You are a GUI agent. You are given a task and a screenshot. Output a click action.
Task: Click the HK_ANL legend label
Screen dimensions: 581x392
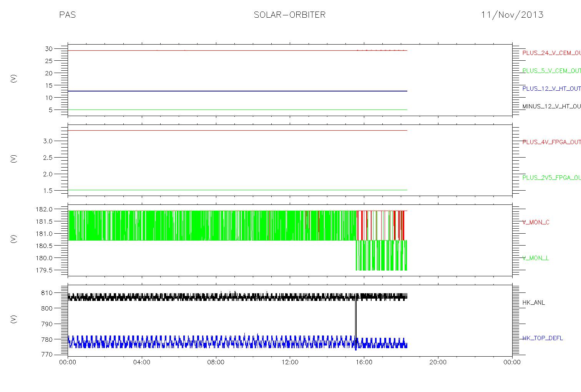533,302
